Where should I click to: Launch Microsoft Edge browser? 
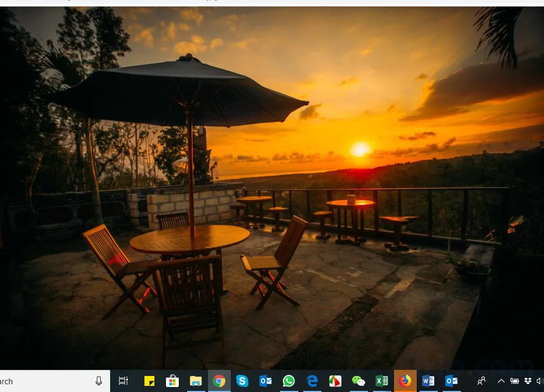coord(312,381)
